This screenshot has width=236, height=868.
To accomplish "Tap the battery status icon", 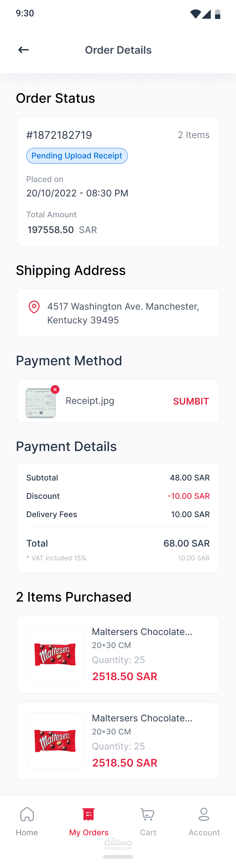I will [218, 14].
